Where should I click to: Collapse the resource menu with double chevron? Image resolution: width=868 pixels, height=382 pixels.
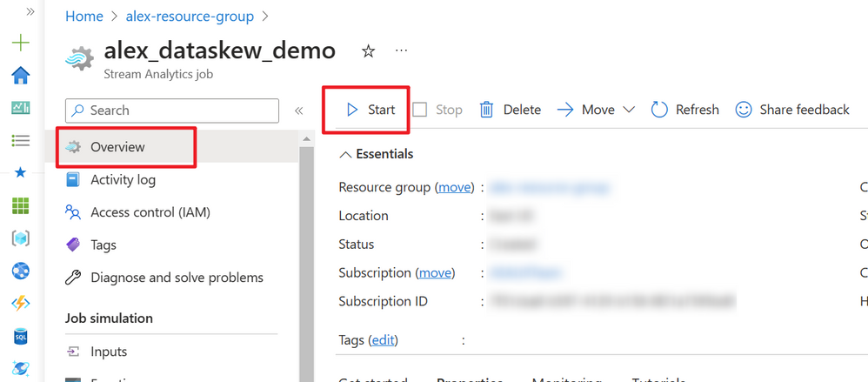299,111
